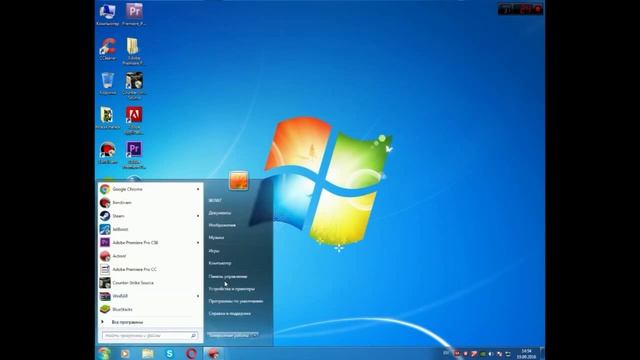
Task: Launch Adobe Premiere Pro CC entry
Action: click(150, 269)
